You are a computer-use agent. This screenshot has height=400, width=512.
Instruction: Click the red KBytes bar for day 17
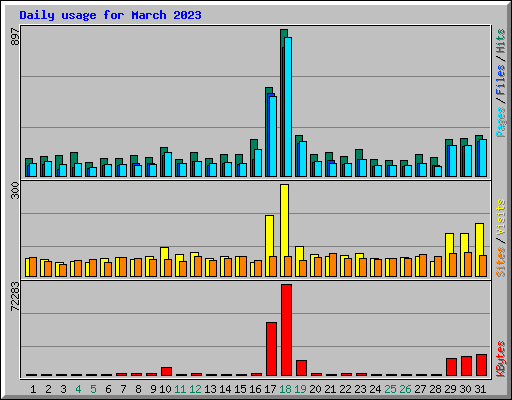(271, 349)
